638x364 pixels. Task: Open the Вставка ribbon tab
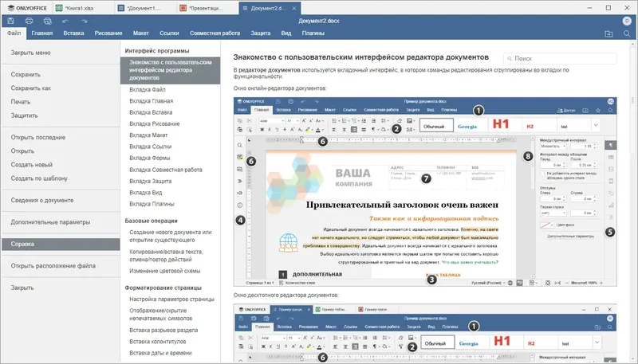pyautogui.click(x=73, y=33)
